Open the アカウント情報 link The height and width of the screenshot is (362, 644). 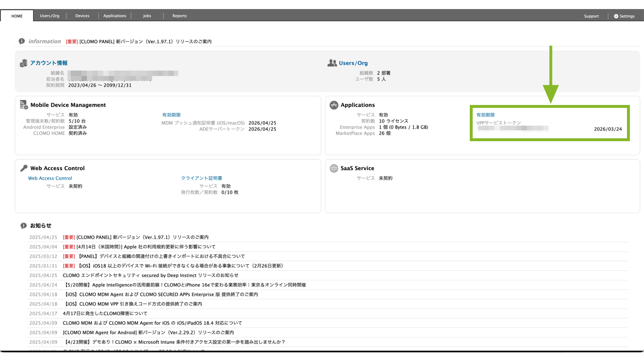[49, 63]
